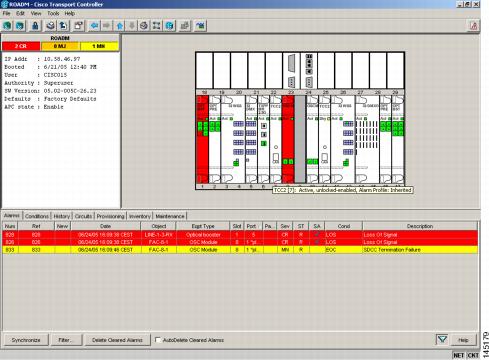Open the Tools menu
Screen dimensions: 489x360
click(x=53, y=13)
